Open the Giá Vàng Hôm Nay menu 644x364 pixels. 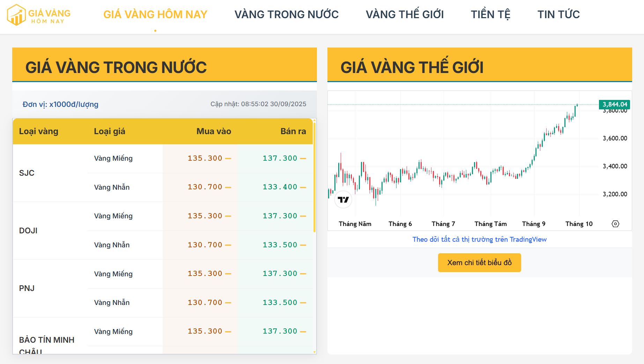tap(155, 15)
